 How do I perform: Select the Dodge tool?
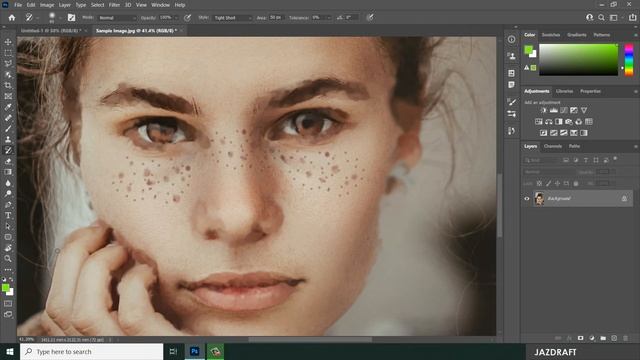[x=8, y=193]
